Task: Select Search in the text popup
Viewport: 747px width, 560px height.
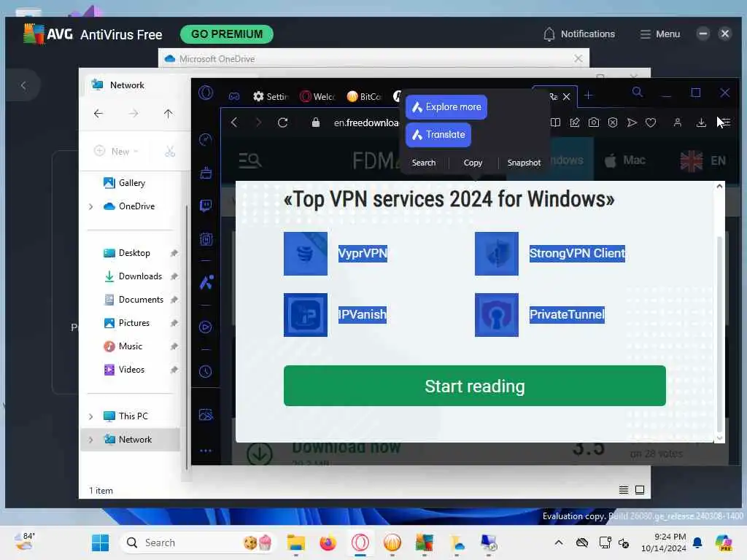Action: coord(424,163)
